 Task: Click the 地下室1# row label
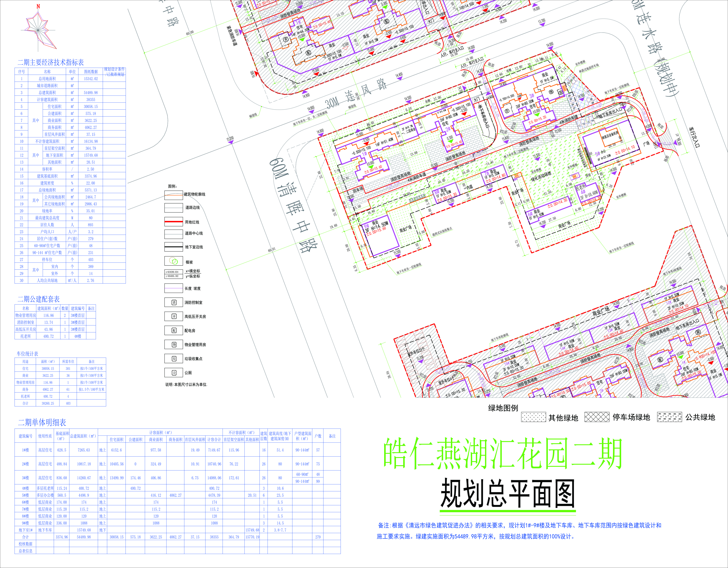(x=25, y=530)
